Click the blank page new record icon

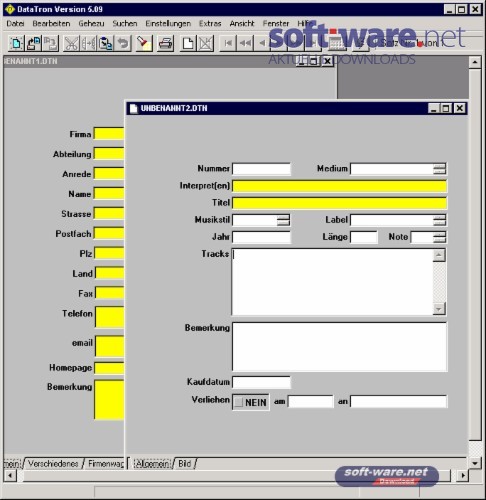[188, 43]
